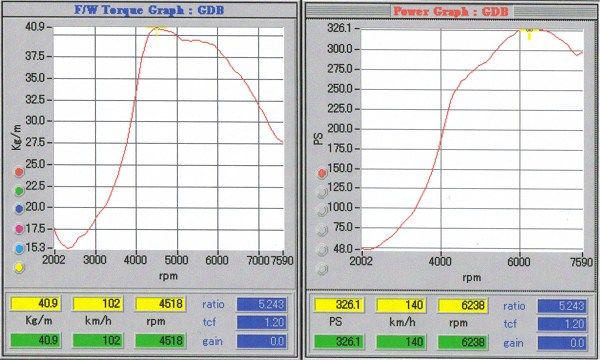
Task: Click the green 140 km/h field
Action: tap(401, 342)
